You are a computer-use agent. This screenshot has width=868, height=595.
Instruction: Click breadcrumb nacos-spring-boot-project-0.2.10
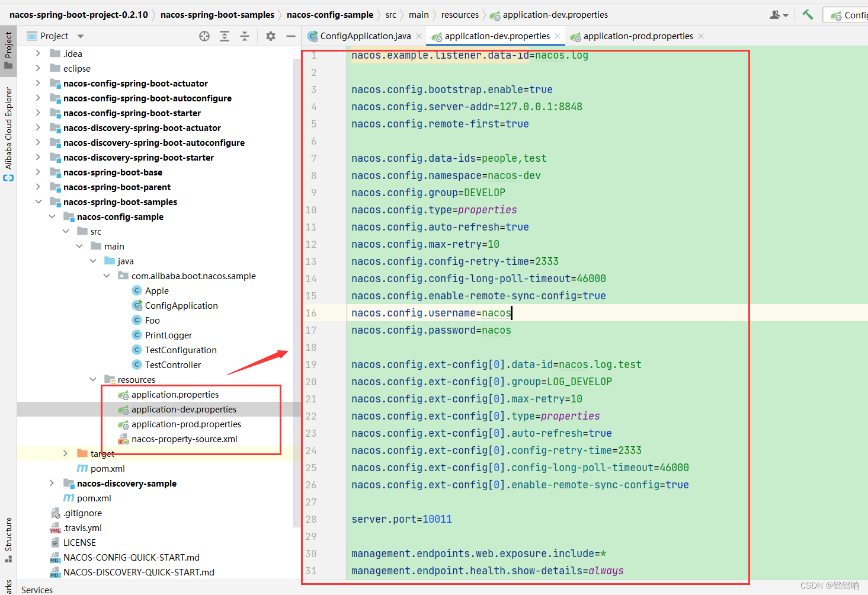79,15
